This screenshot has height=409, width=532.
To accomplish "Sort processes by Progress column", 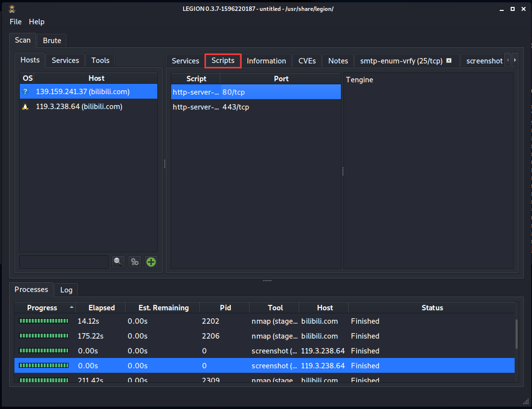I will [x=45, y=308].
